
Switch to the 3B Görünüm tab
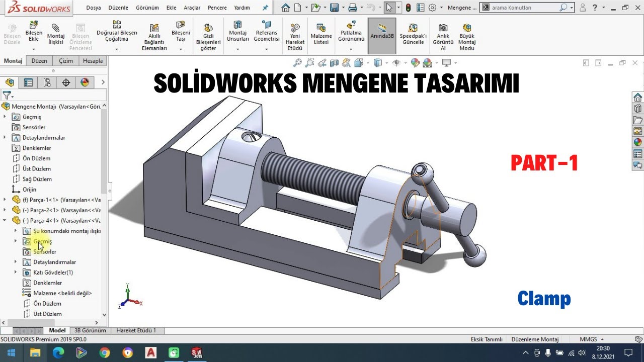(x=90, y=330)
